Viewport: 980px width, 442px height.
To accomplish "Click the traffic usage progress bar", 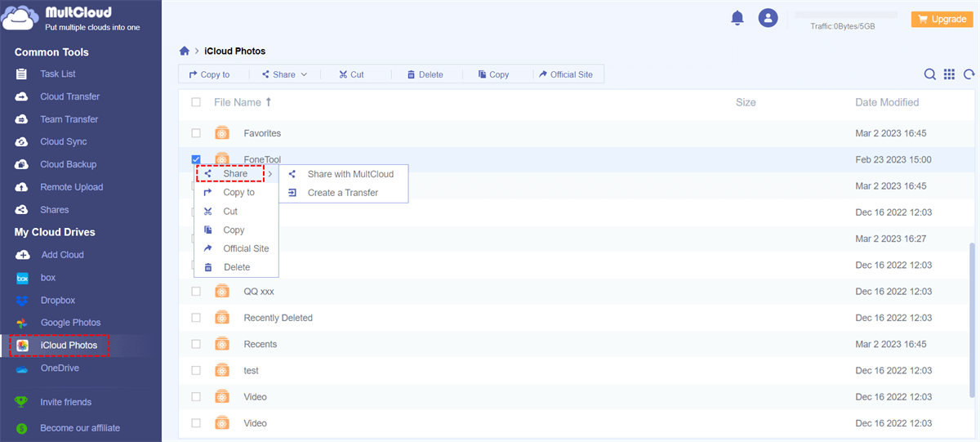I will tap(846, 16).
